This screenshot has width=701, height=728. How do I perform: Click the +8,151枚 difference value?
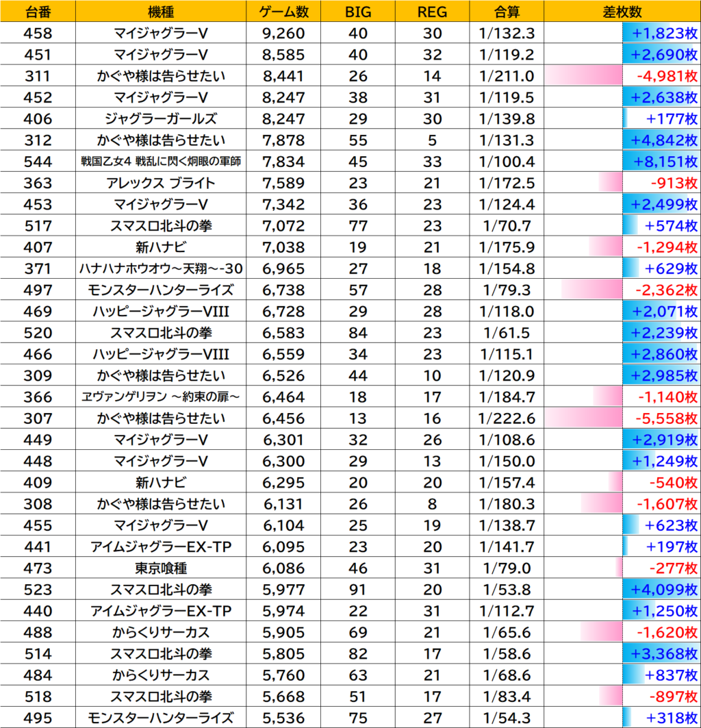[x=665, y=161]
